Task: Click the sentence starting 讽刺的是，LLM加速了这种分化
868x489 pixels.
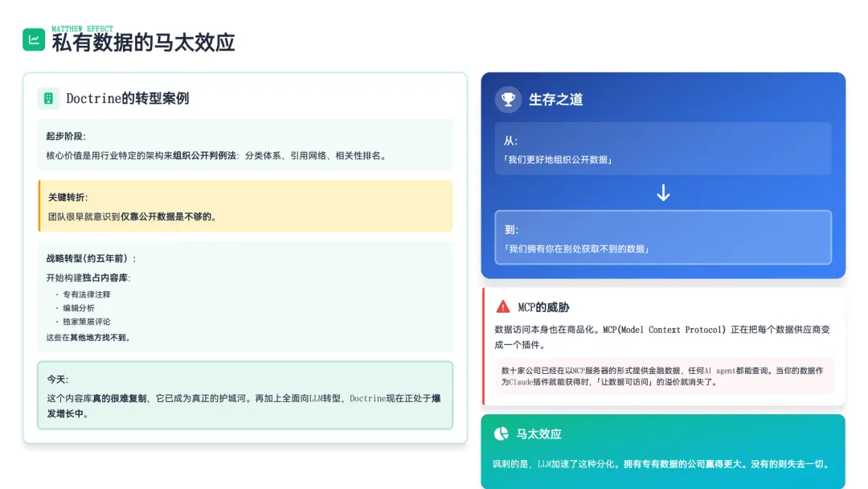Action: click(662, 464)
